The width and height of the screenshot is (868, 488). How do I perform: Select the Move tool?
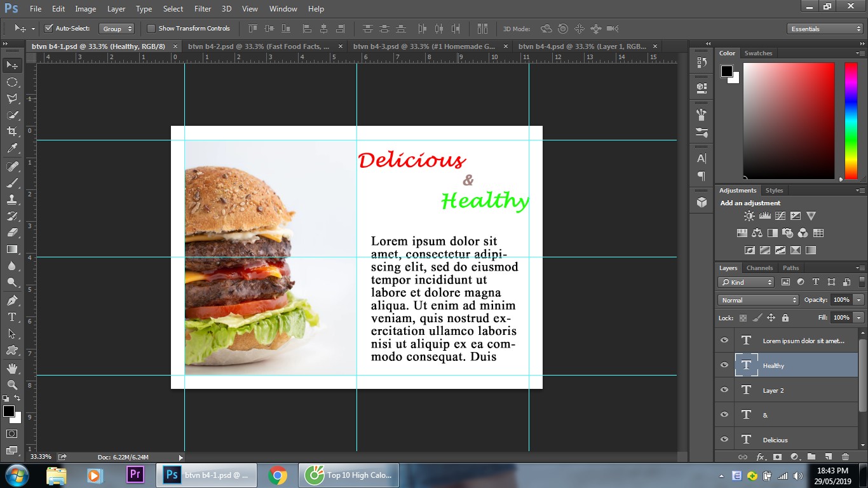pos(12,65)
